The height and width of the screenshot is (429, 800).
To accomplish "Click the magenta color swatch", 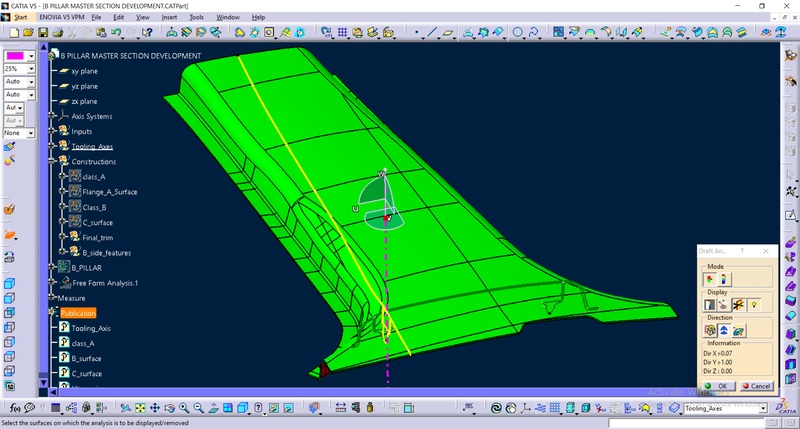I will coord(14,56).
